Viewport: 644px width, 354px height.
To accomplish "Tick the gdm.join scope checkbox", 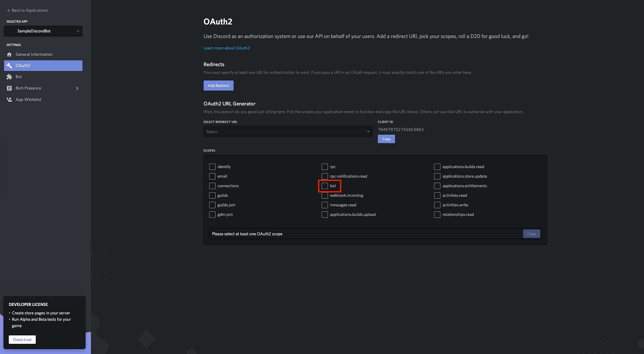I will [x=212, y=214].
